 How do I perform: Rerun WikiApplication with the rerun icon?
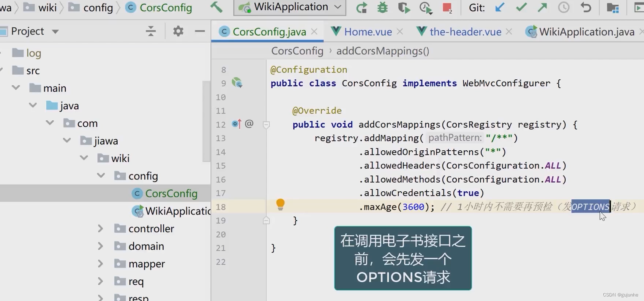pos(361,8)
